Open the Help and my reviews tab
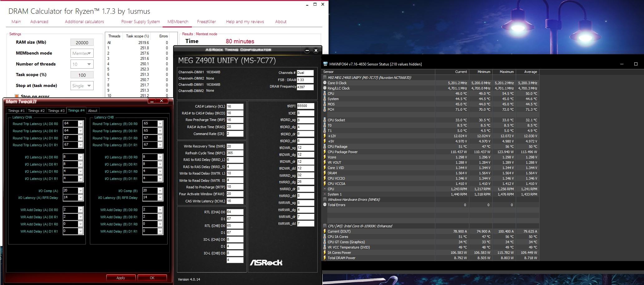 click(245, 22)
